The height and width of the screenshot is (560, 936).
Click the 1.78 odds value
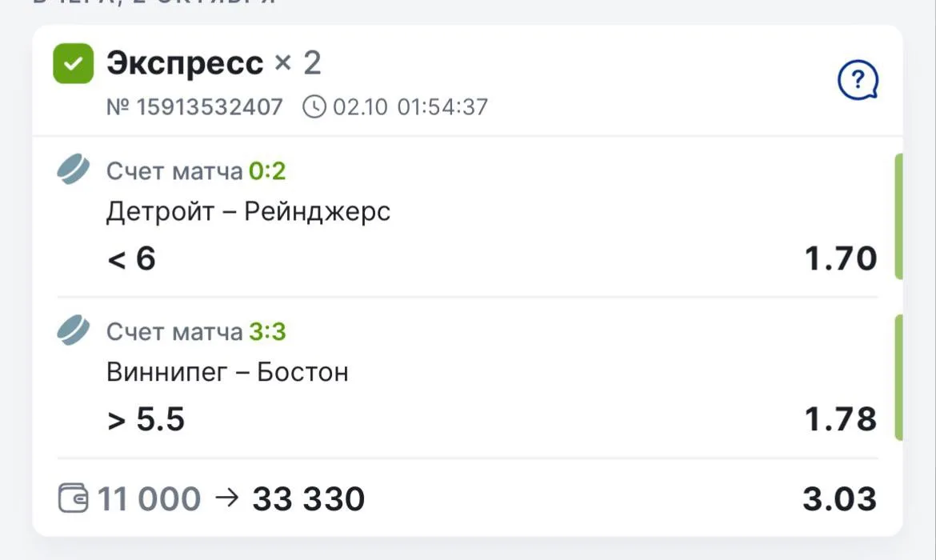841,419
